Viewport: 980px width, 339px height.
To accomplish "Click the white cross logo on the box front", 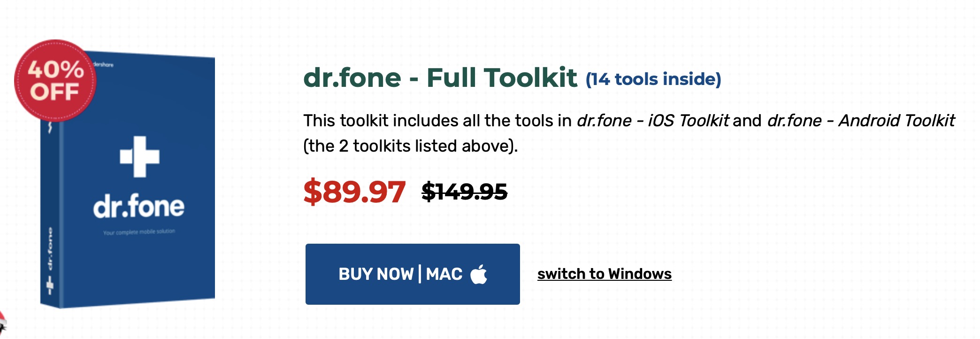I will click(139, 156).
